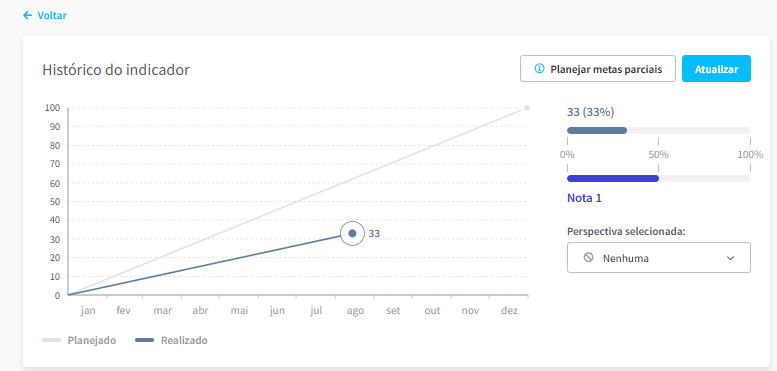Select the data point labeled 33 in ago

352,233
